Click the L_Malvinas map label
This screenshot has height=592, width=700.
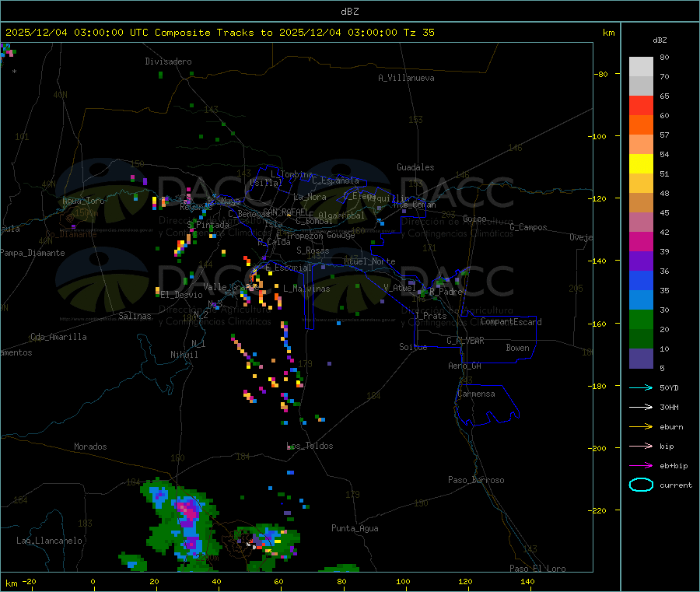coord(306,289)
